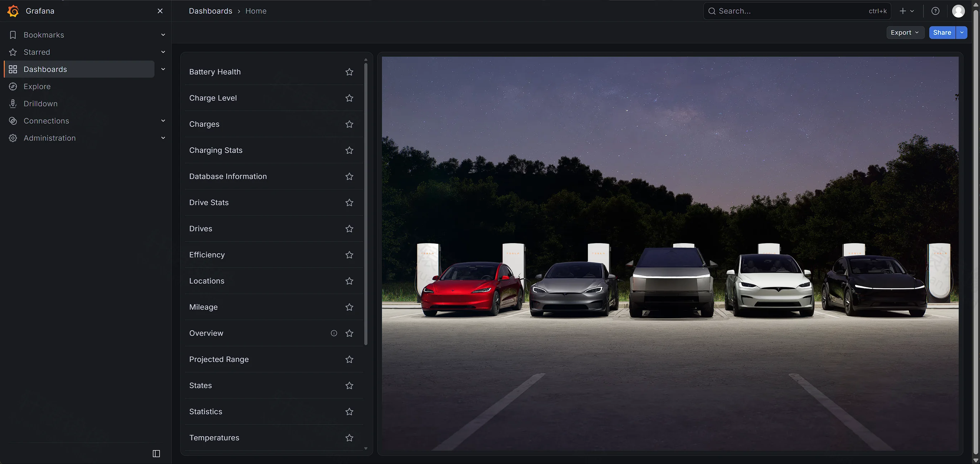Open the Share options dropdown arrow

tap(962, 33)
